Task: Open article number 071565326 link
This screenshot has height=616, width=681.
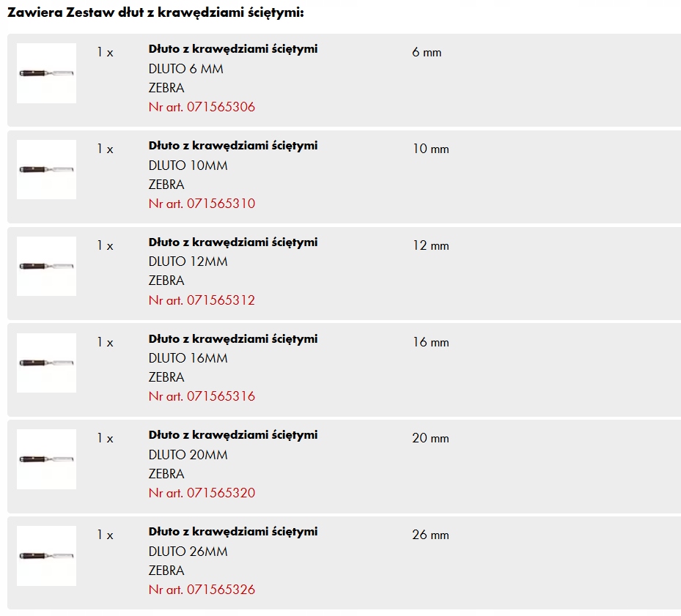Action: coord(202,590)
